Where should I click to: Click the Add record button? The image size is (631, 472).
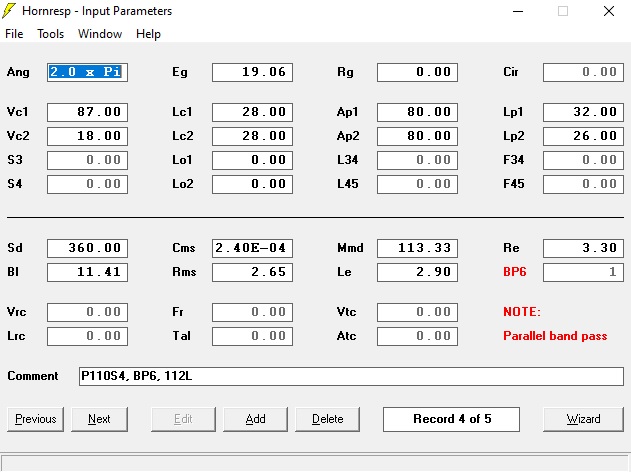click(x=256, y=419)
